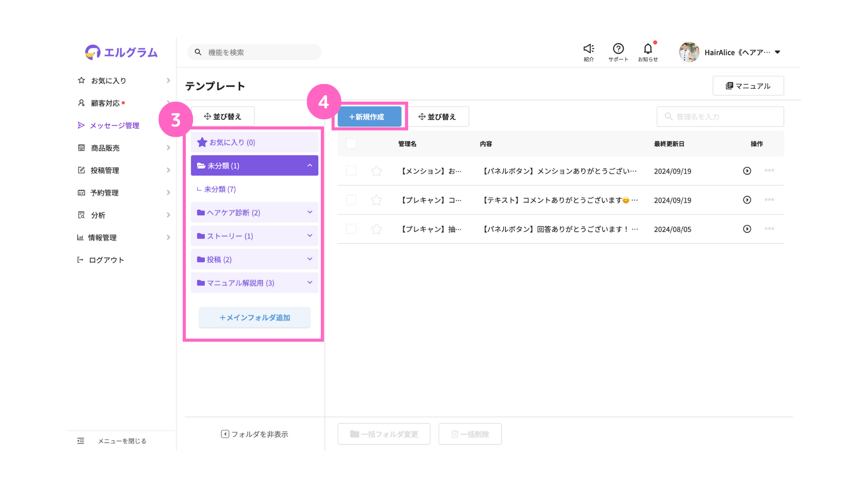Open the サポート help icon
This screenshot has height=488, width=868.
tap(618, 48)
